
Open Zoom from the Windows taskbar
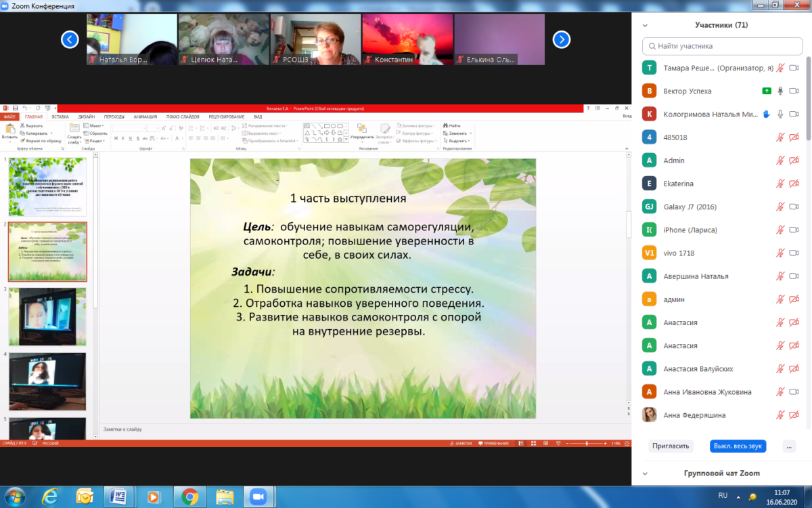pos(256,496)
